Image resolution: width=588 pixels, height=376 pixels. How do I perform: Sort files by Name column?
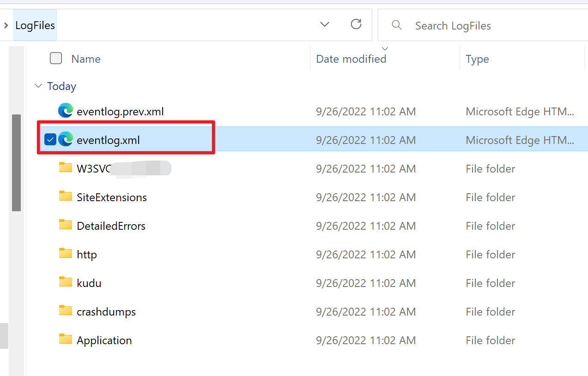[x=86, y=59]
